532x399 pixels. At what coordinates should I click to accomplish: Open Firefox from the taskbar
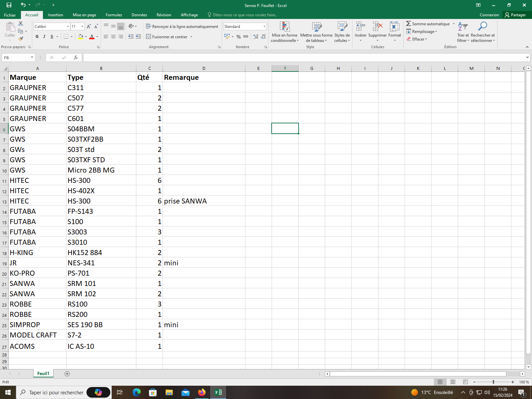click(x=202, y=392)
